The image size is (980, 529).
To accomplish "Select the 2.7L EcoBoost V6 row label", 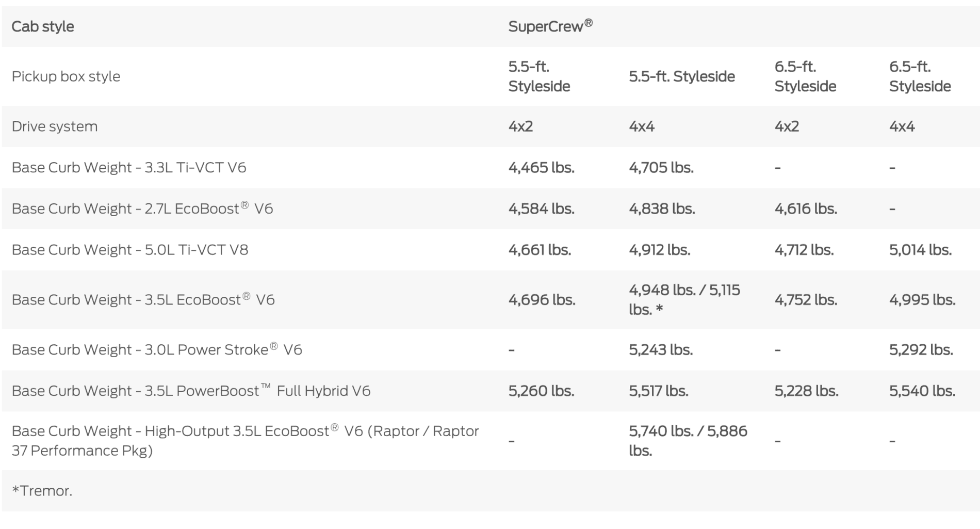I will click(x=142, y=209).
